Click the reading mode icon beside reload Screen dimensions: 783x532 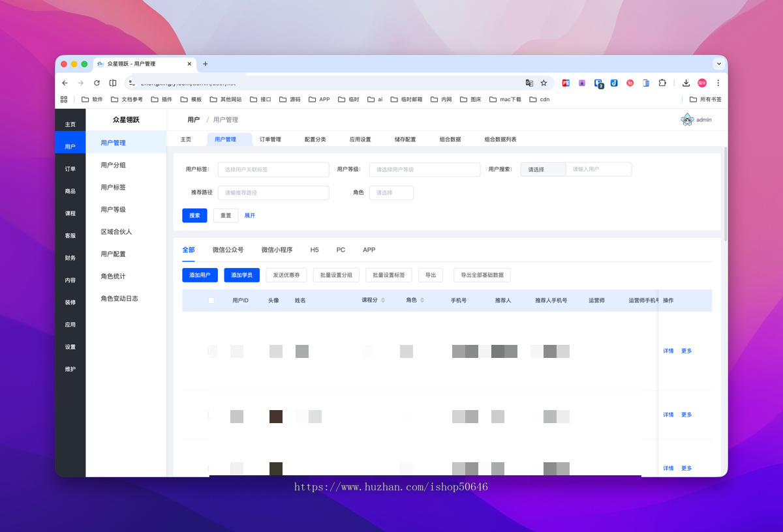coord(113,83)
